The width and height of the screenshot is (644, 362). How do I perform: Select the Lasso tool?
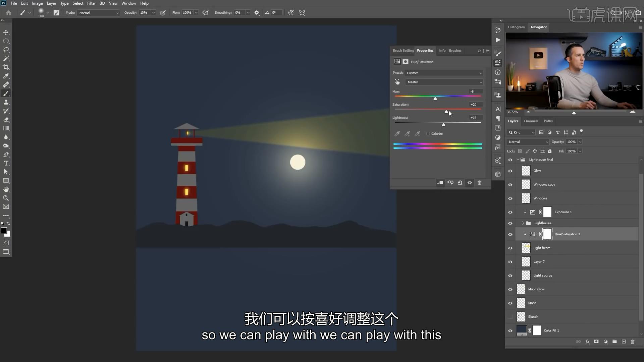click(x=6, y=50)
